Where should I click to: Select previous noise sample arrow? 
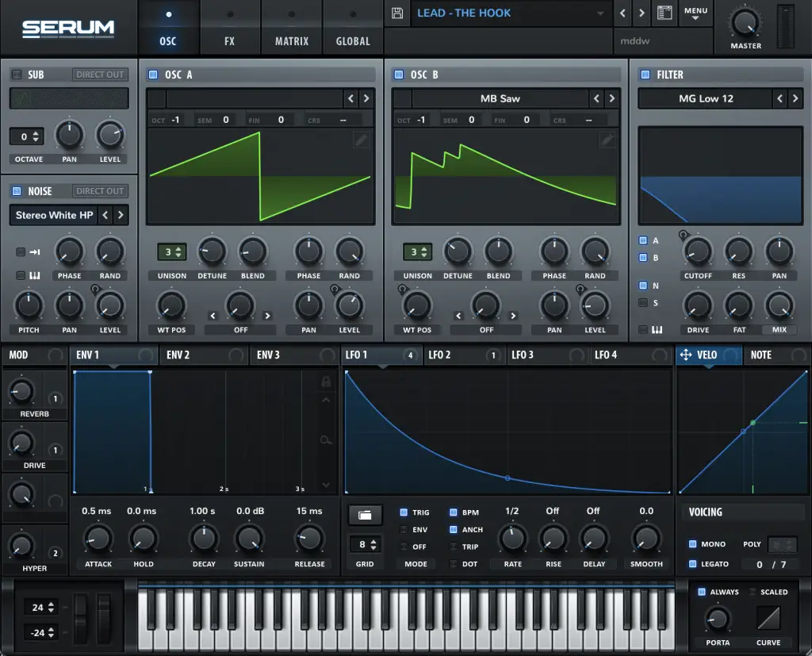[105, 215]
